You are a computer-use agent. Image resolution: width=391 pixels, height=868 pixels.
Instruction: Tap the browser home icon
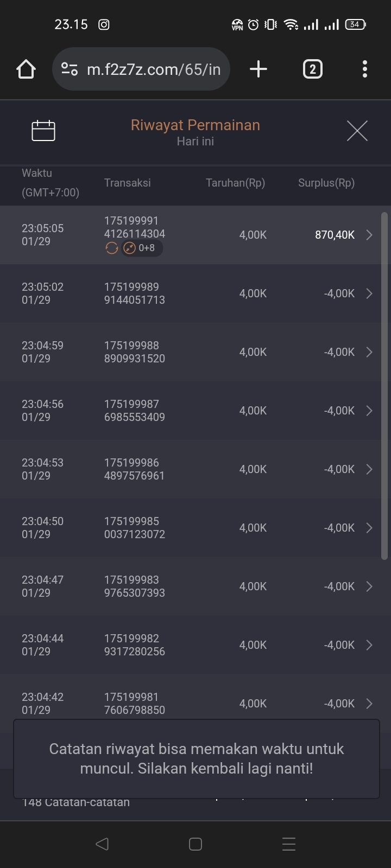click(26, 69)
